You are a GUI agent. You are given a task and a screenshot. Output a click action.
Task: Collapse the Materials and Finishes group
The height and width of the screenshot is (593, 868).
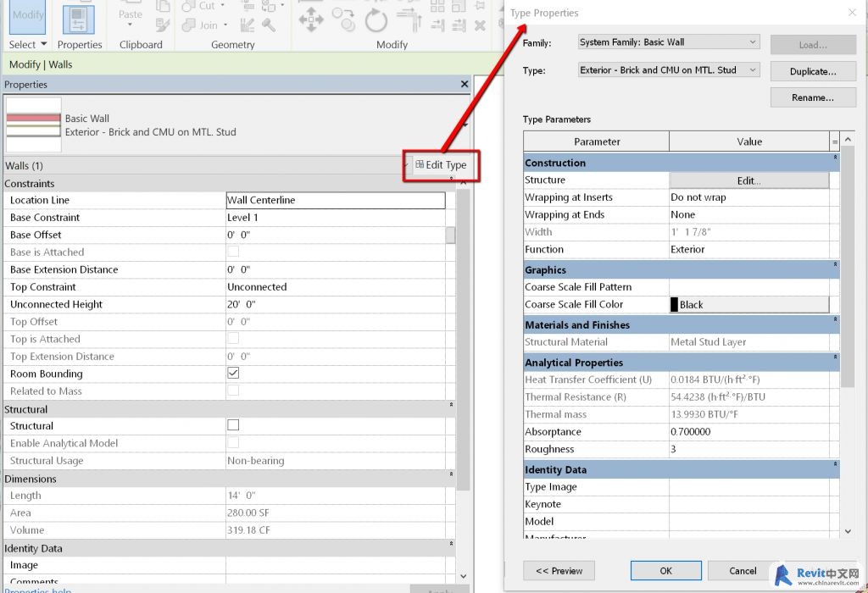(x=835, y=319)
